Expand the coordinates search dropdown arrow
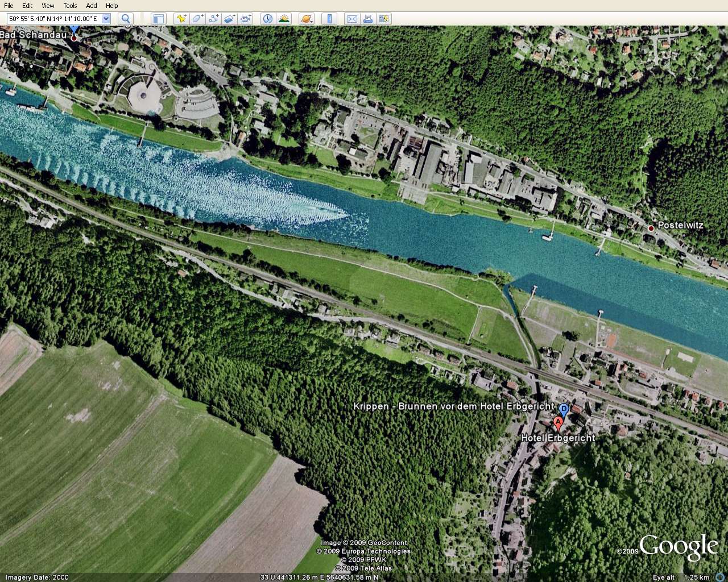This screenshot has height=582, width=728. point(106,19)
